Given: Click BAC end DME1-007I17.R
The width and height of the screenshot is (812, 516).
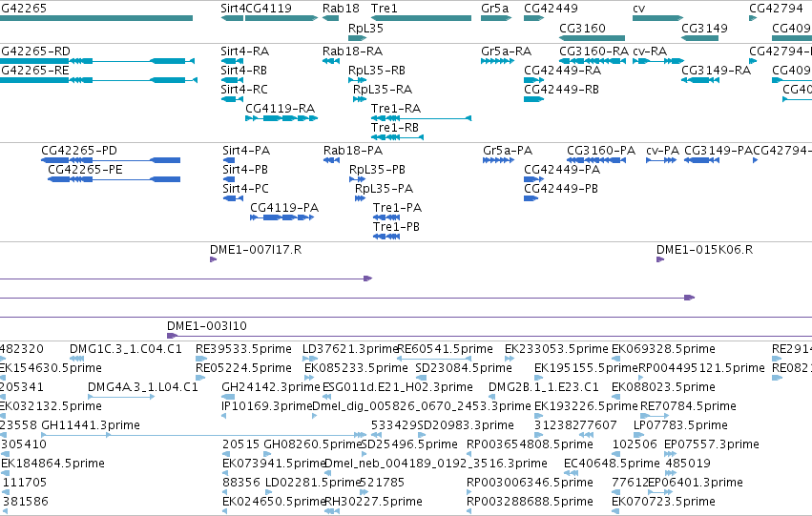Looking at the screenshot, I should [214, 259].
